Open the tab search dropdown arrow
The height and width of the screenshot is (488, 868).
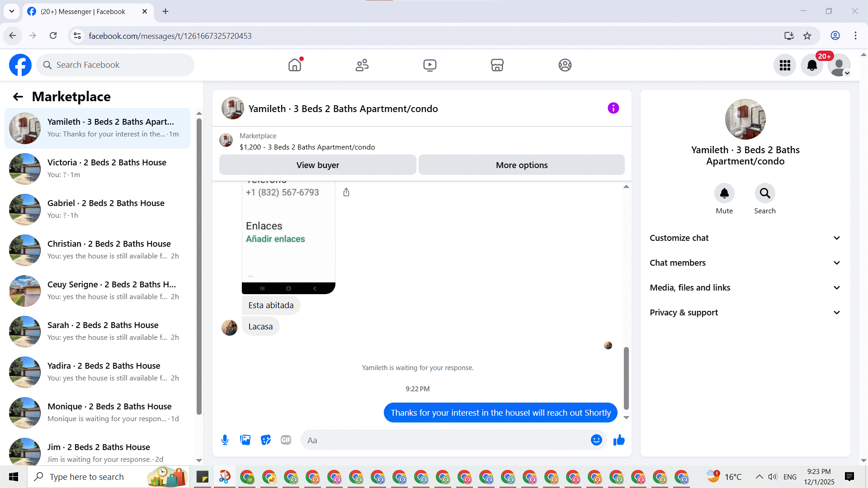[12, 11]
